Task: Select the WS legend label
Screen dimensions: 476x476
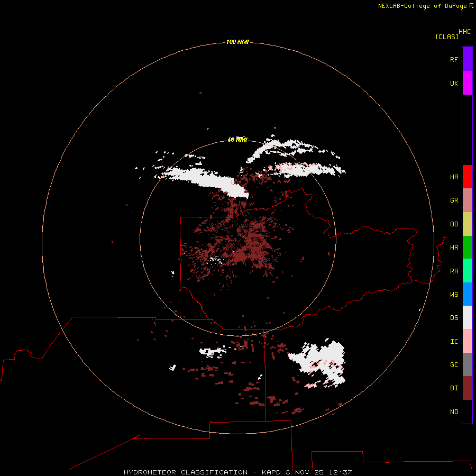Action: pyautogui.click(x=454, y=295)
